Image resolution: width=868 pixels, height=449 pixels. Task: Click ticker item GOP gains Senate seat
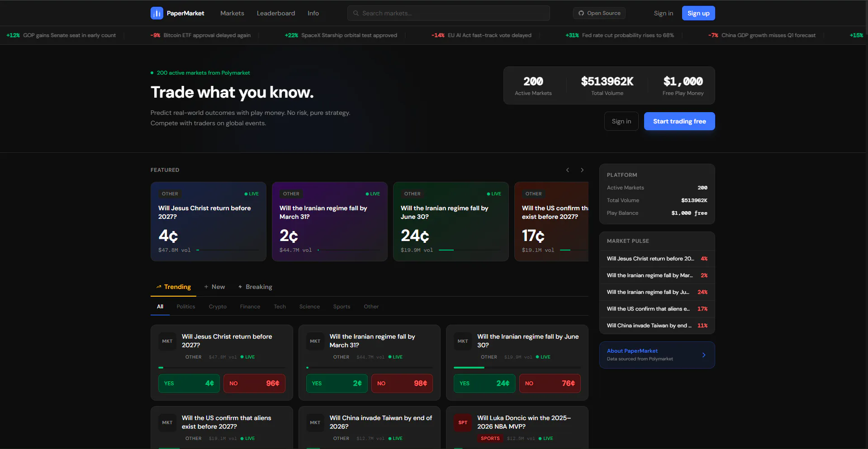click(x=61, y=35)
